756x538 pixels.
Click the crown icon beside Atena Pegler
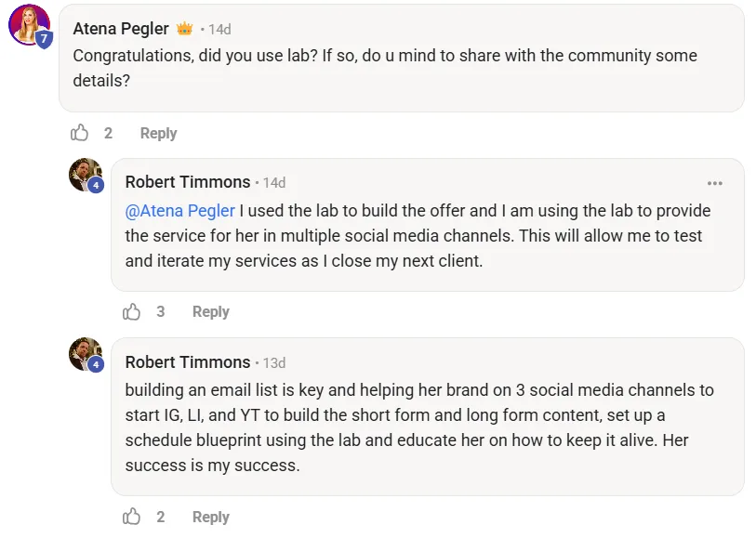(x=184, y=29)
